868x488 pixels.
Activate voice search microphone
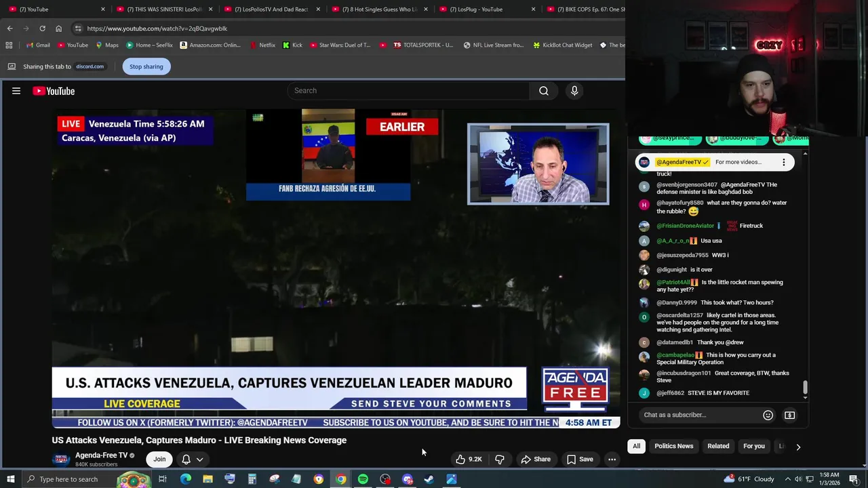pyautogui.click(x=574, y=91)
